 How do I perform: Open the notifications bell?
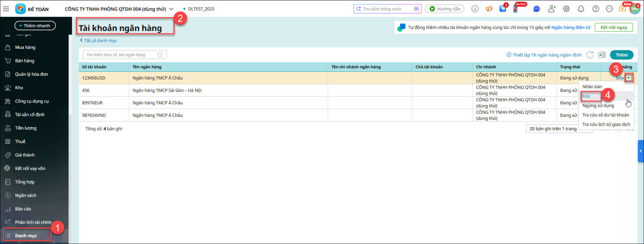(581, 9)
